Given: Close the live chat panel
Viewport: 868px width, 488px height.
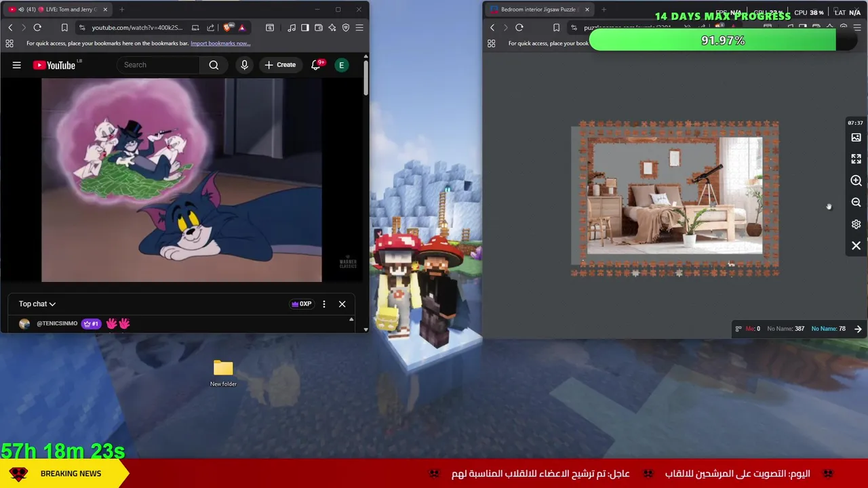Looking at the screenshot, I should click(x=342, y=304).
